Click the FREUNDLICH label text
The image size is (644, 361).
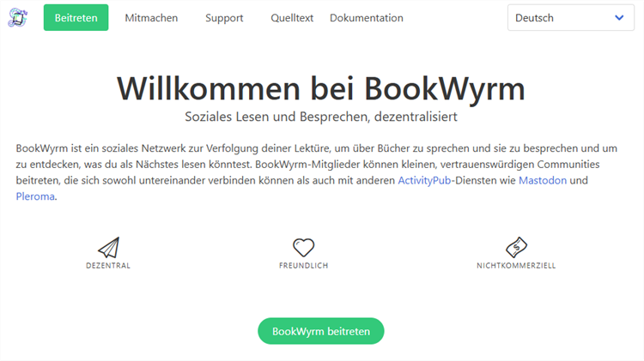(303, 266)
